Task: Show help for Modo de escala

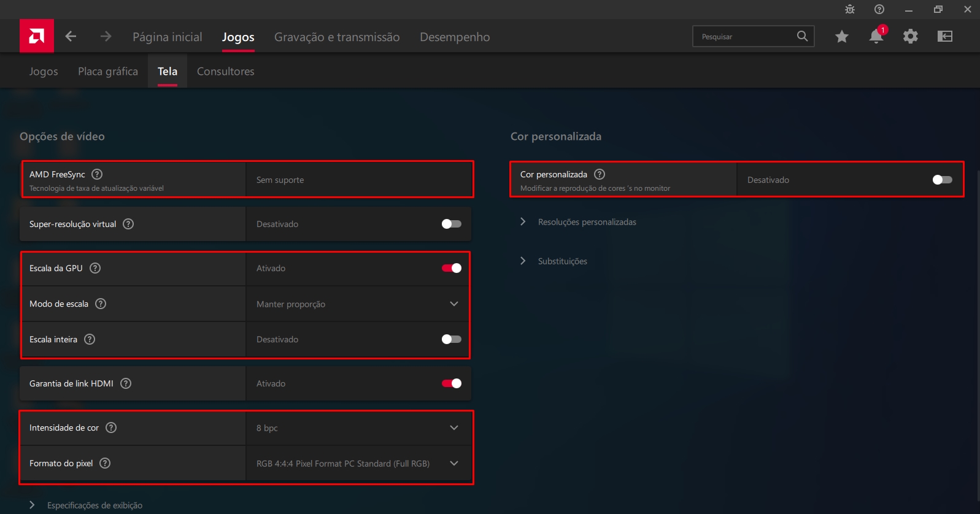Action: point(101,304)
